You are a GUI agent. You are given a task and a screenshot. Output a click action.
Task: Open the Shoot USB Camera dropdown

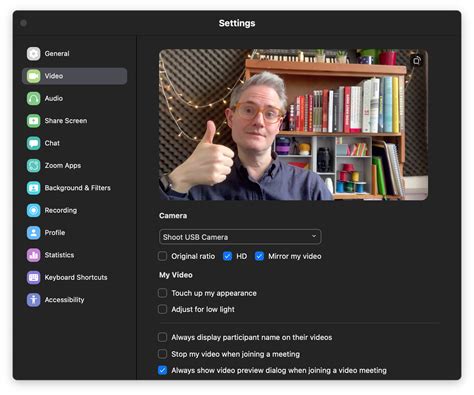[240, 237]
